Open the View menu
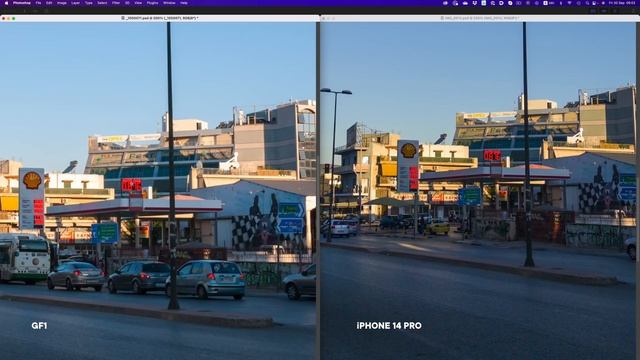640x360 pixels. click(138, 3)
